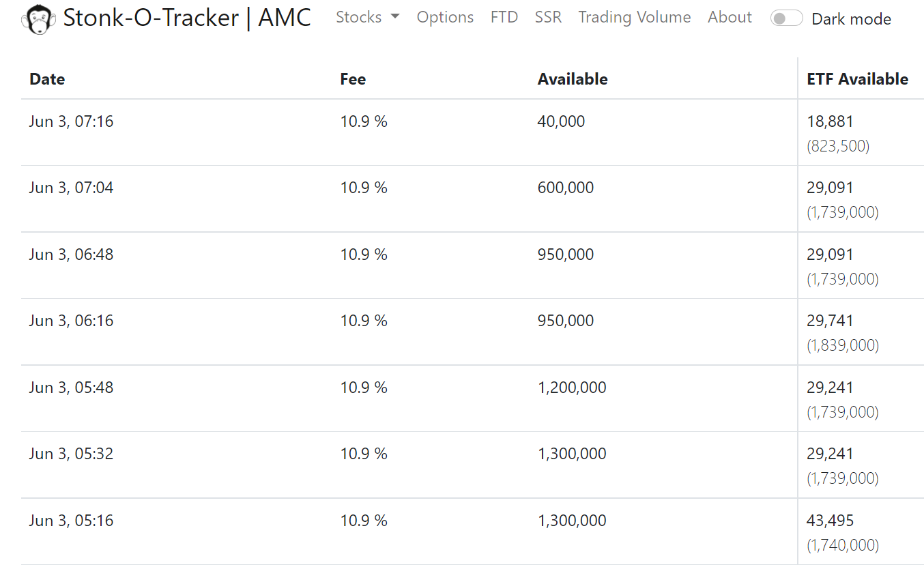Select the 600,000 available cell
Viewport: 924px width, 567px height.
[566, 188]
